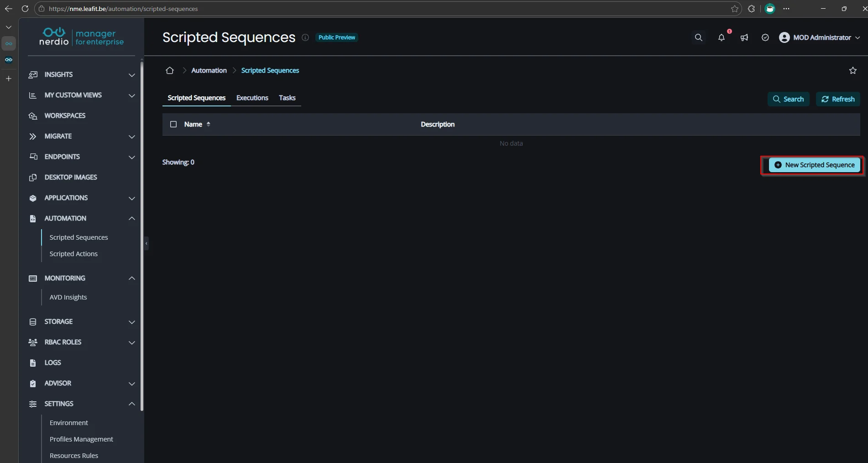
Task: Select the Workspaces sidebar icon
Action: click(33, 116)
